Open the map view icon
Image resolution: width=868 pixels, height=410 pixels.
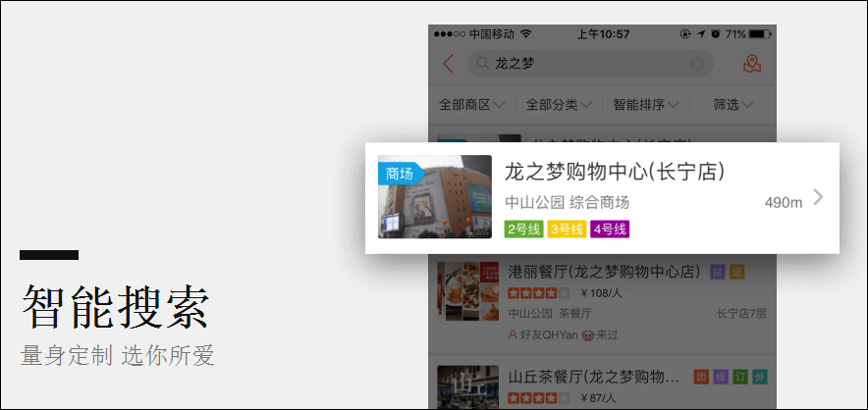(752, 64)
